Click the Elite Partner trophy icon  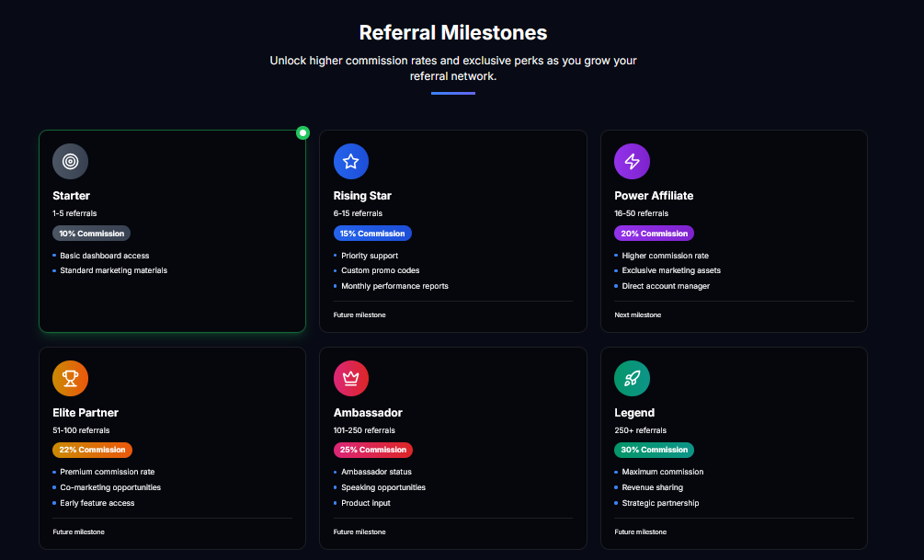point(70,378)
